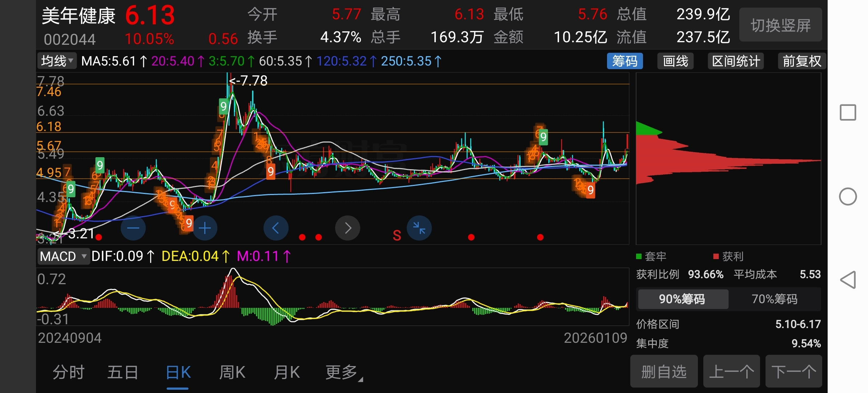Switch to the 分时 tab
This screenshot has width=868, height=393.
tap(68, 373)
